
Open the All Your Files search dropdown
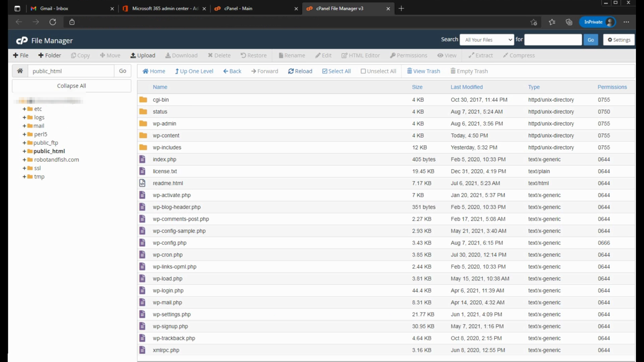(487, 40)
